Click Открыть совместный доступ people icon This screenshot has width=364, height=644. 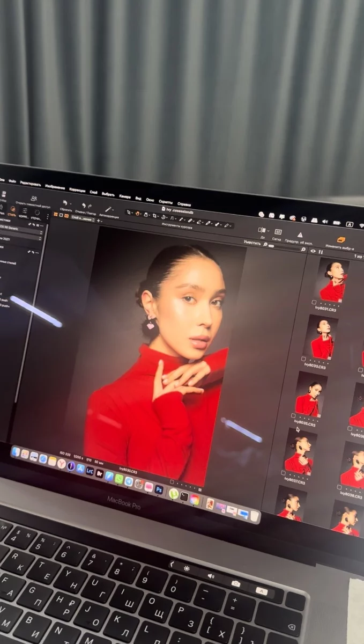(34, 198)
